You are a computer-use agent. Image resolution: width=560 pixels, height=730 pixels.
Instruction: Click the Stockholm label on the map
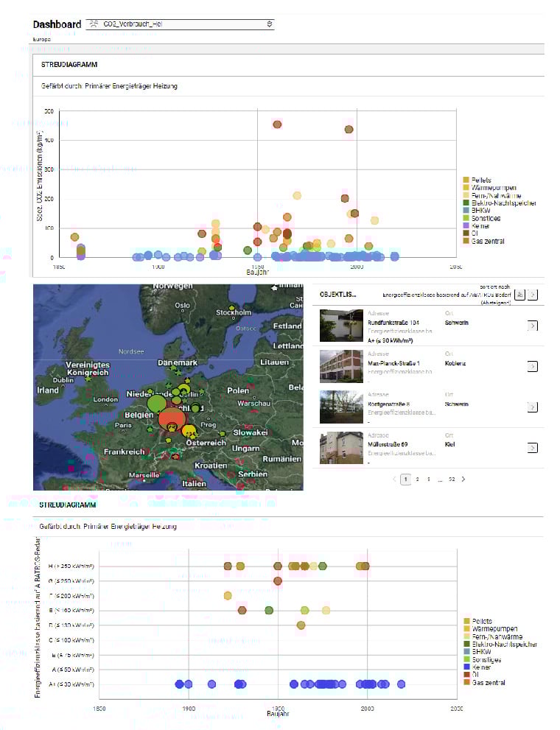point(234,312)
